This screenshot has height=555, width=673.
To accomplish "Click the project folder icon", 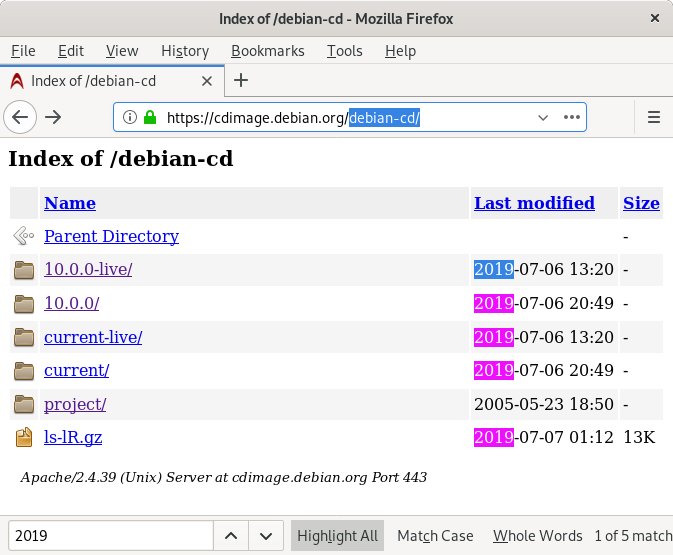I will [x=24, y=404].
